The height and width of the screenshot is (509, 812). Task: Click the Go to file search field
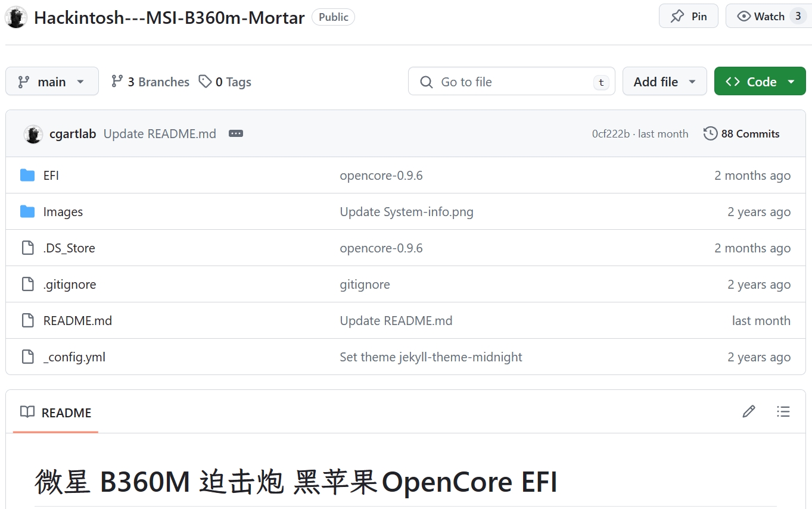point(503,82)
